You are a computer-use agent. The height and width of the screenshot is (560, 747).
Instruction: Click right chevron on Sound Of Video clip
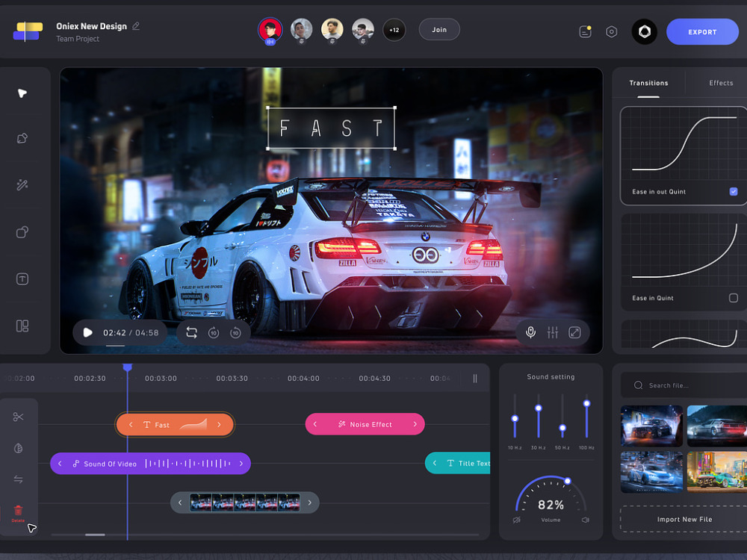[x=241, y=464]
